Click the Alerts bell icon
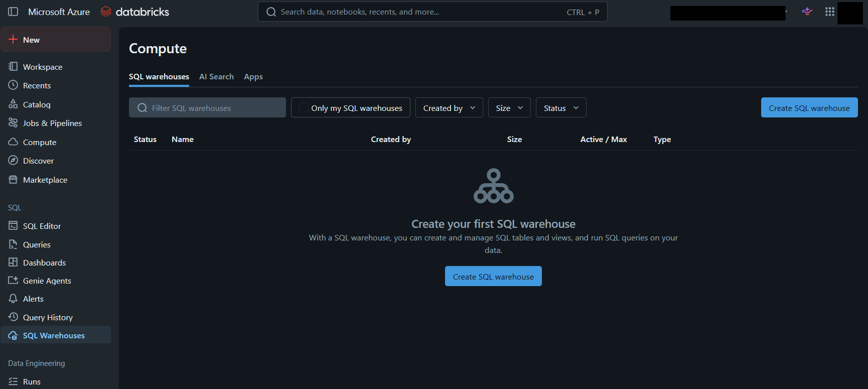Viewport: 868px width, 389px height. tap(13, 299)
